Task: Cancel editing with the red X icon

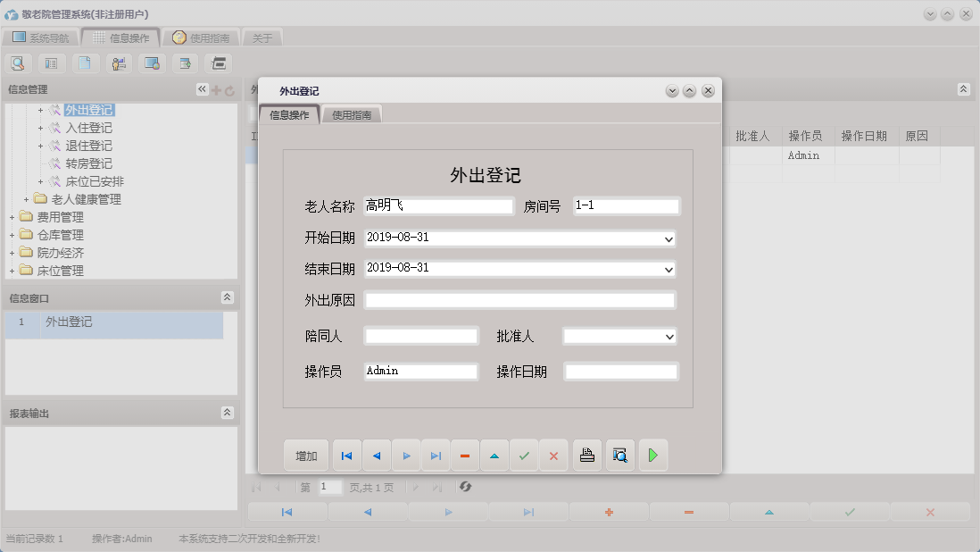Action: (553, 455)
